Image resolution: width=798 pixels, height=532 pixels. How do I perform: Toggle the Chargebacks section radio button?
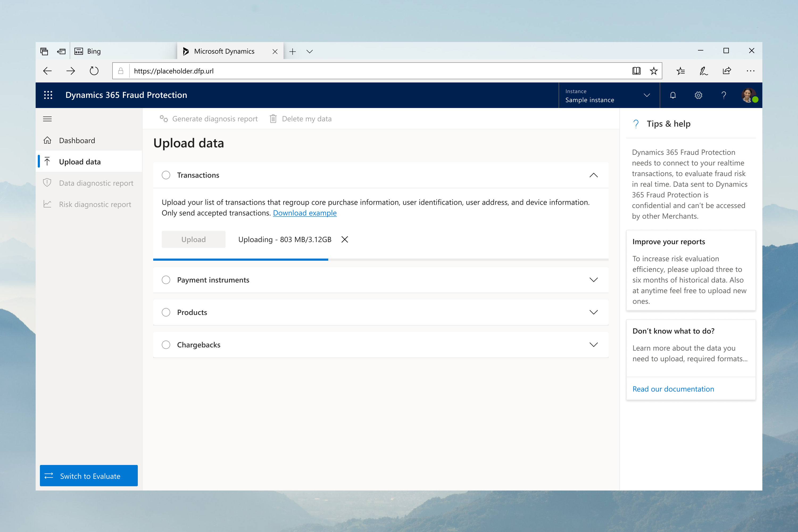(x=167, y=344)
